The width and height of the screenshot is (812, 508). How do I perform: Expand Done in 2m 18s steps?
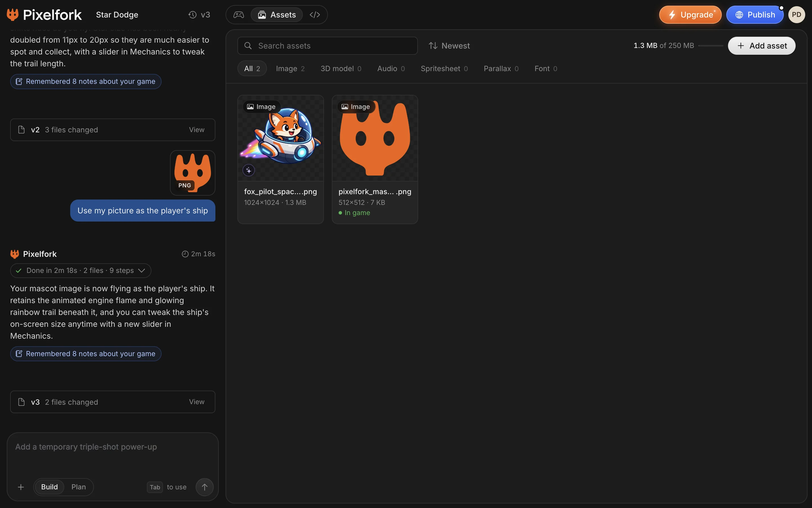tap(81, 270)
